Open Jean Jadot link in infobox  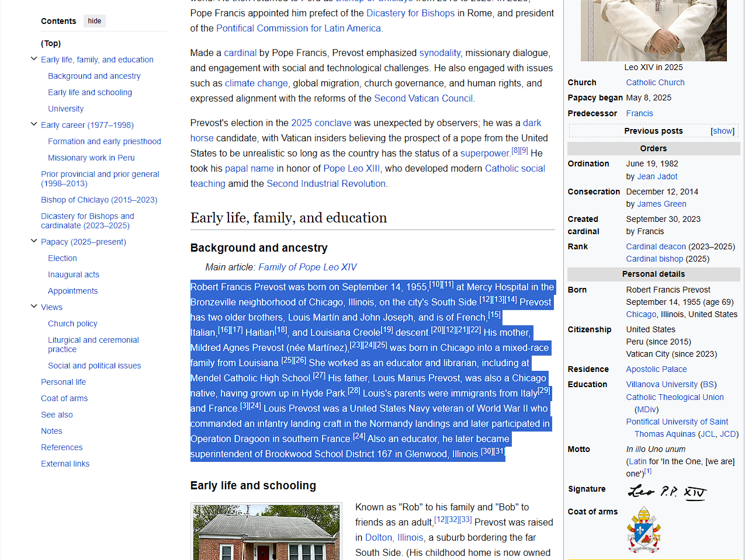coord(657,176)
